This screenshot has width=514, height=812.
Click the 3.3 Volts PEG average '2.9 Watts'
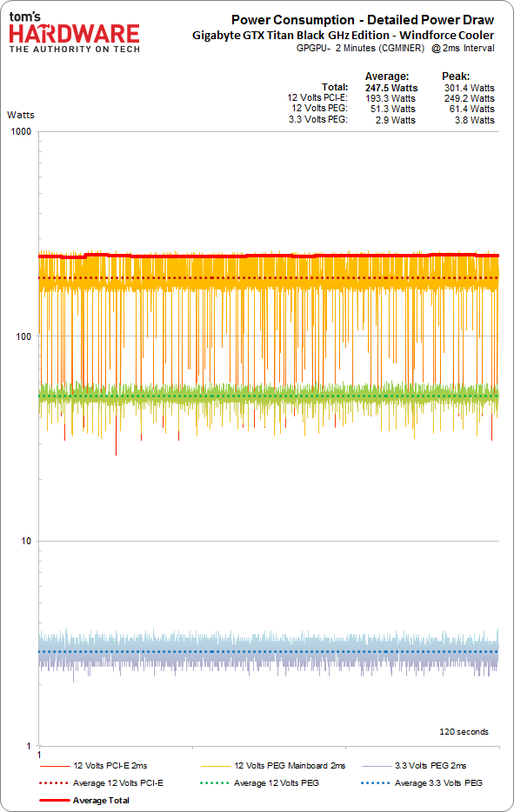pyautogui.click(x=396, y=120)
